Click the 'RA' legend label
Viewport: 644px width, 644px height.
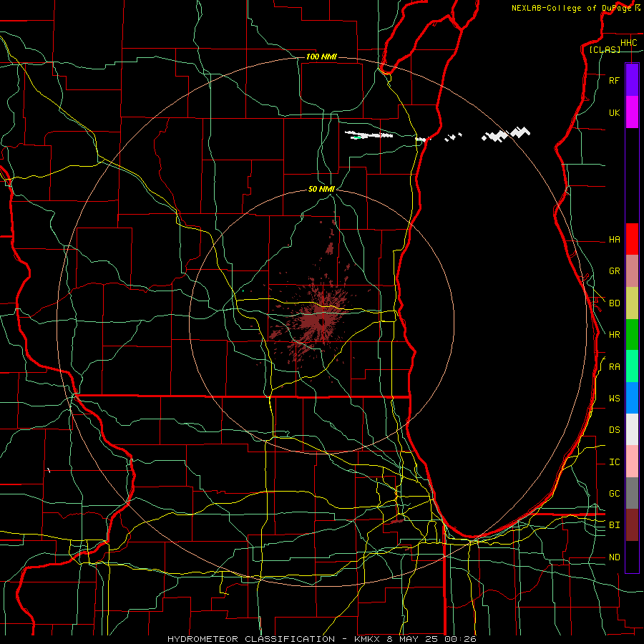pos(614,367)
